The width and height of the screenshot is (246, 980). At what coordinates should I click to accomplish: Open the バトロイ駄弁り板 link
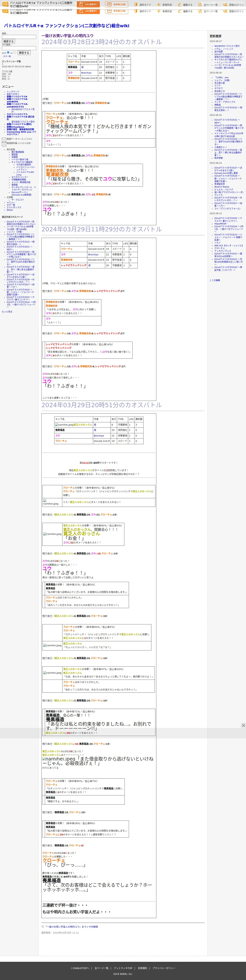click(20, 159)
